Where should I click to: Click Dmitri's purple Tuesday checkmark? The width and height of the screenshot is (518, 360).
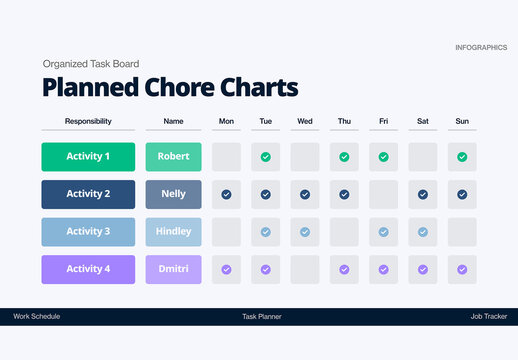coord(266,269)
